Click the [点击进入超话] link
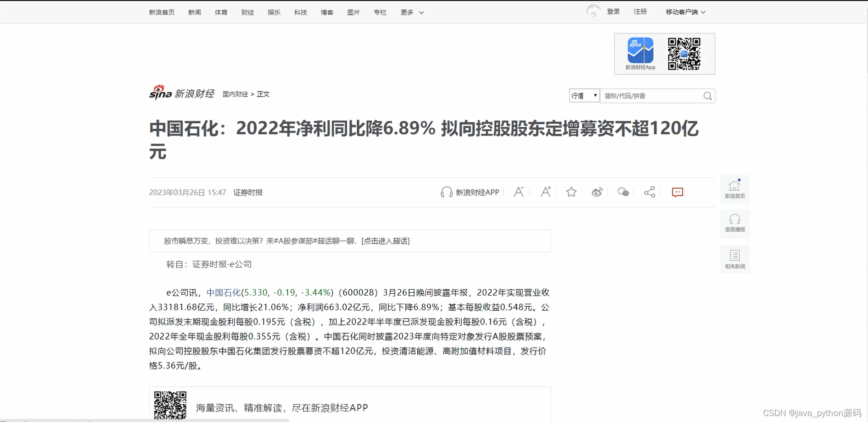The width and height of the screenshot is (868, 422). (x=386, y=241)
